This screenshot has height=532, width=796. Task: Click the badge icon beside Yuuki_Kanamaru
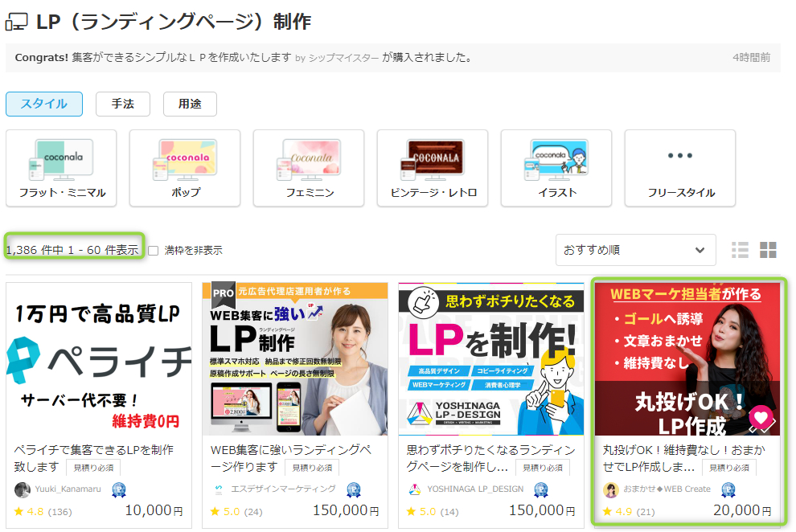[119, 490]
